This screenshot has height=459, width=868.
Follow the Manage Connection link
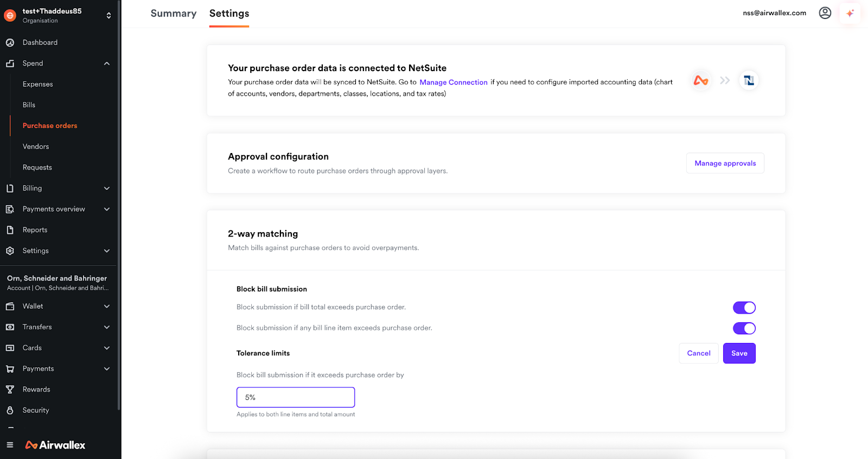point(454,82)
